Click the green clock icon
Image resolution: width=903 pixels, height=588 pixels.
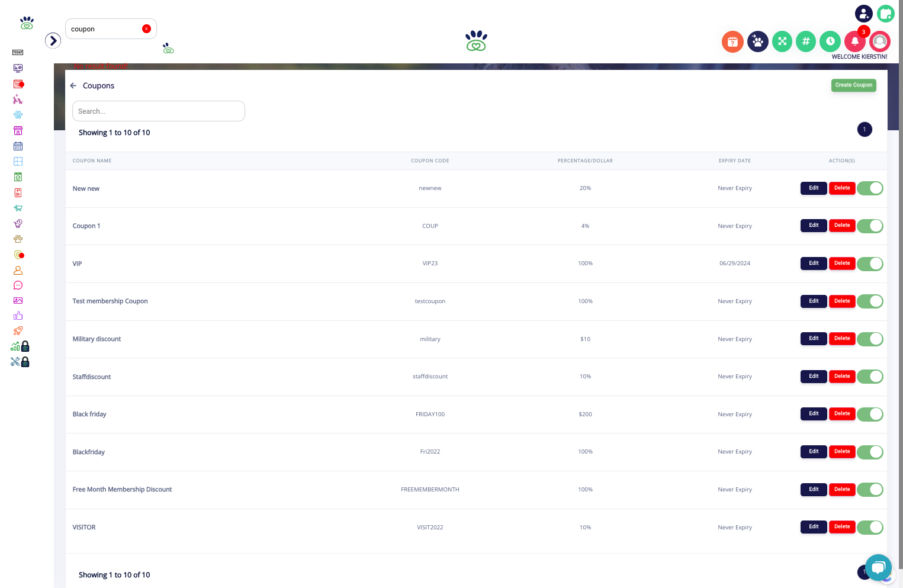[830, 41]
